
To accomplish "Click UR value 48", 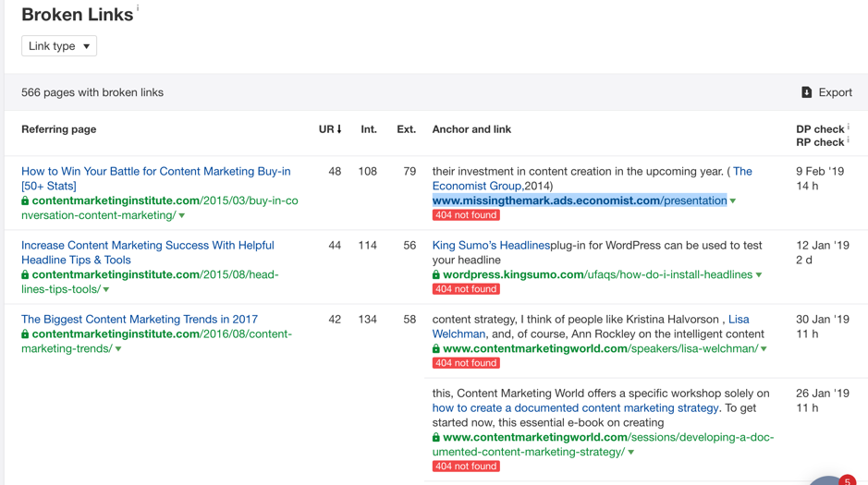I will [335, 172].
